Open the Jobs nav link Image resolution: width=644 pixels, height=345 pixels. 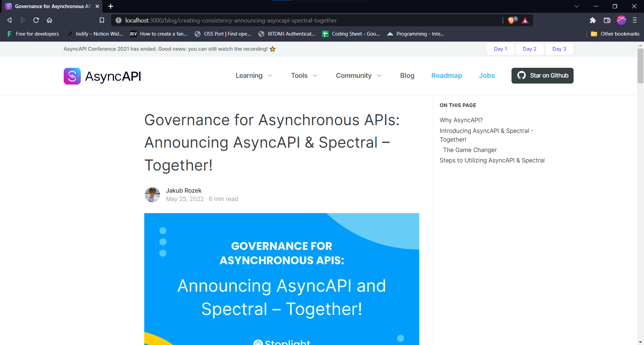tap(487, 76)
